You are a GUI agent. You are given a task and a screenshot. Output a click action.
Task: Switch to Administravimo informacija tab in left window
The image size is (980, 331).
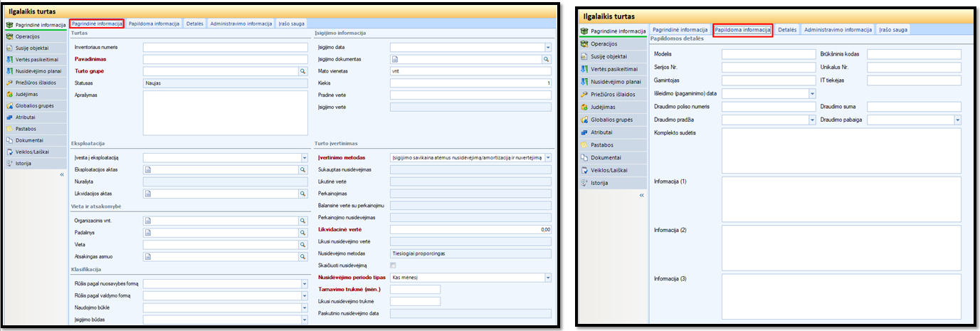(241, 23)
